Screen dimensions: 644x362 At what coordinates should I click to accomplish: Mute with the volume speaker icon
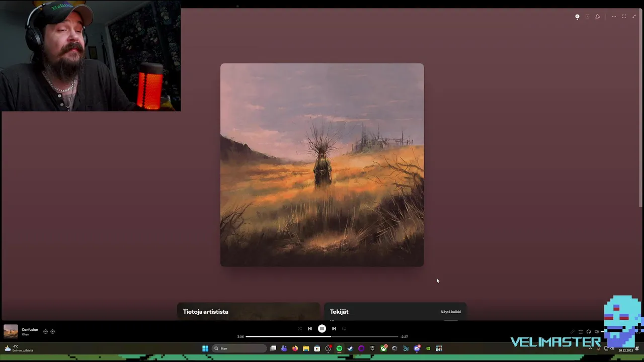click(x=597, y=331)
